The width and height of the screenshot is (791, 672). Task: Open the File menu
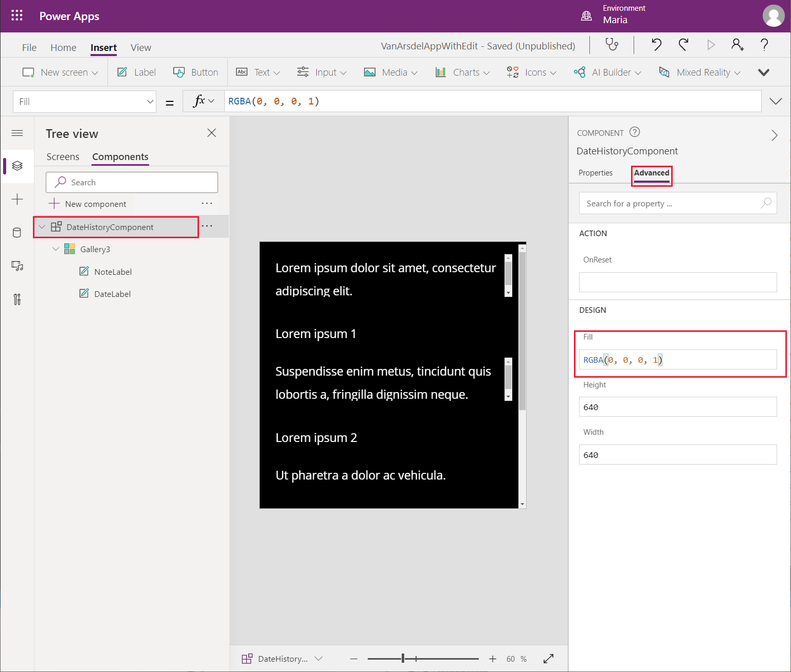tap(29, 47)
